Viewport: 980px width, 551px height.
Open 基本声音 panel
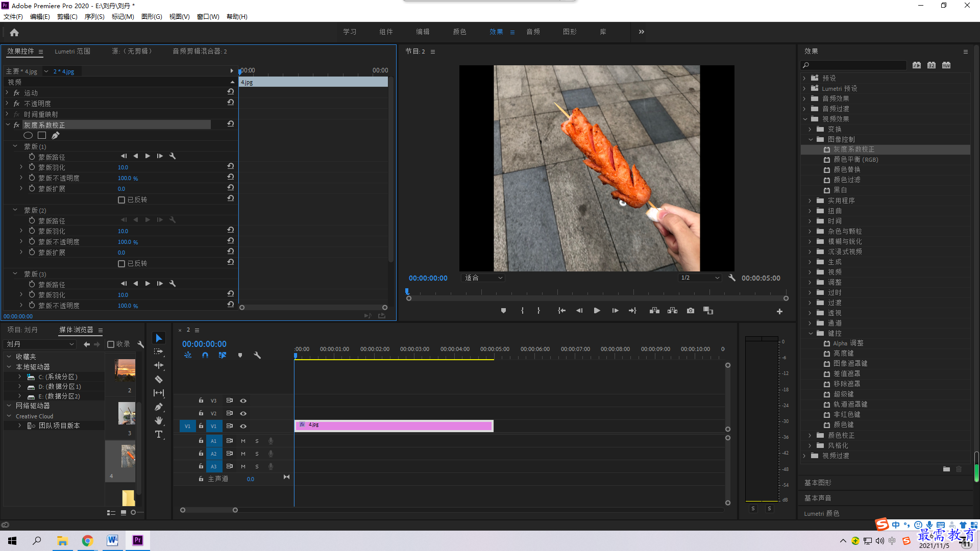point(818,498)
